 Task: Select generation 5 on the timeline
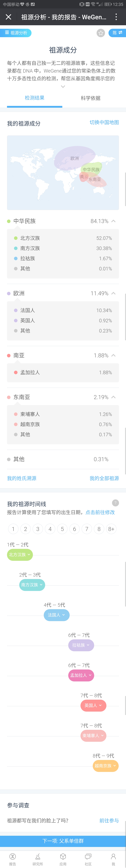click(x=62, y=529)
